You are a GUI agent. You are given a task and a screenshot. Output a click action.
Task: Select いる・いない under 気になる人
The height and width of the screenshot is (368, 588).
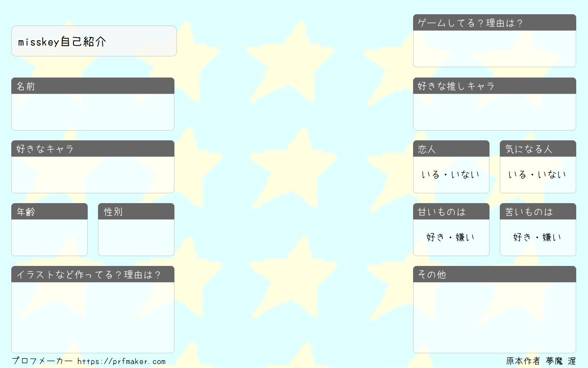[x=538, y=175]
